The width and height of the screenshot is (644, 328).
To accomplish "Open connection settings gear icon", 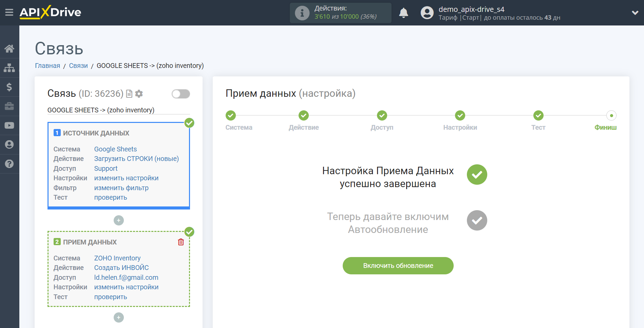I will pos(139,94).
